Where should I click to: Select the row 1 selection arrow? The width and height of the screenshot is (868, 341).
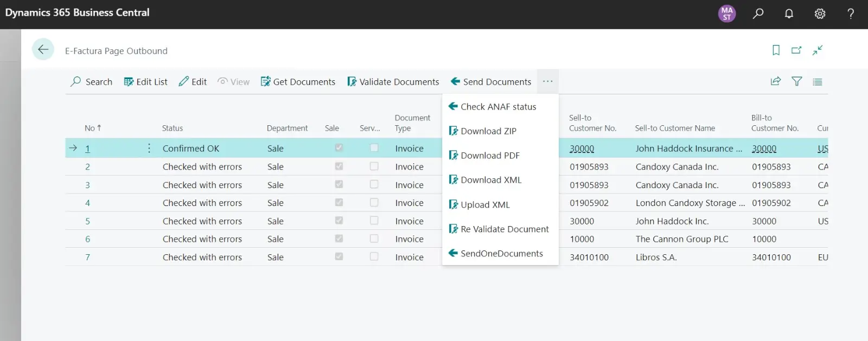coord(73,148)
